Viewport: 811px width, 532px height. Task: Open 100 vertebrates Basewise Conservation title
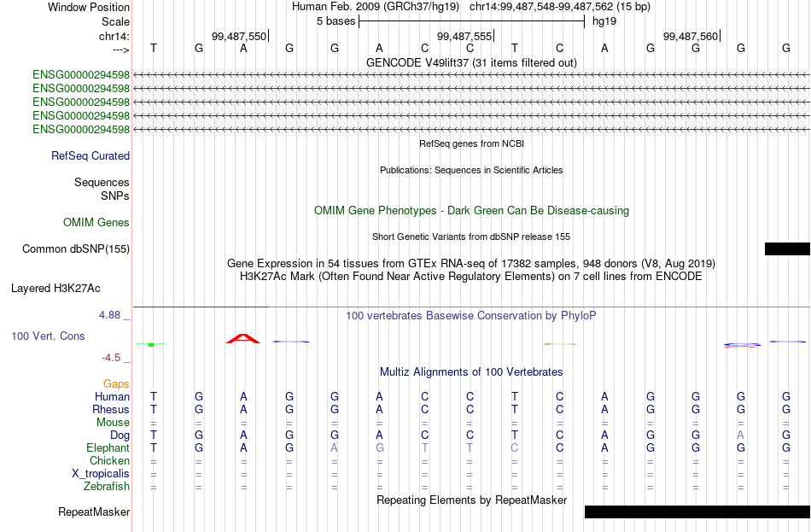(x=471, y=316)
